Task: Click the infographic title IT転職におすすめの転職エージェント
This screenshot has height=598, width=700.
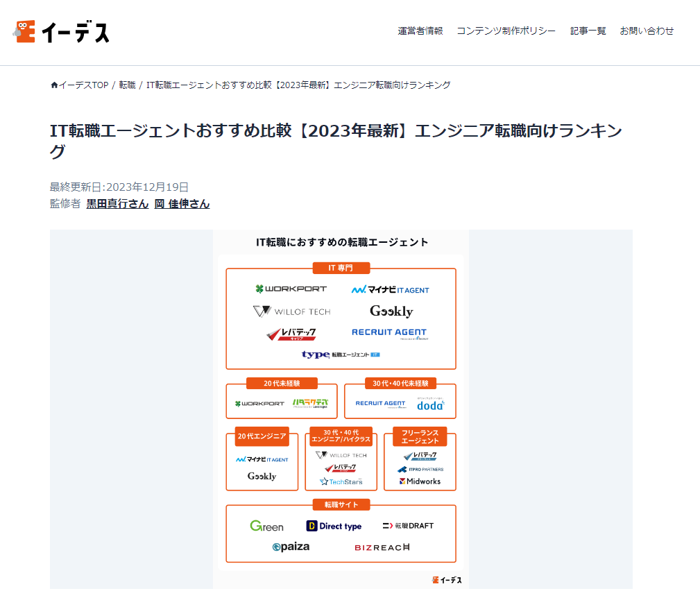Action: tap(342, 242)
